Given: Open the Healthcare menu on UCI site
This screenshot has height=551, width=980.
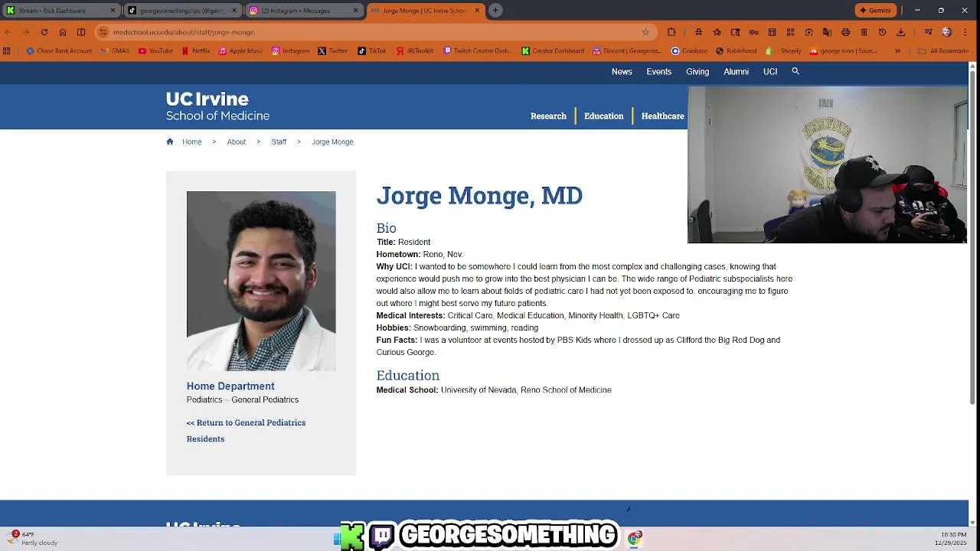Looking at the screenshot, I should (662, 116).
